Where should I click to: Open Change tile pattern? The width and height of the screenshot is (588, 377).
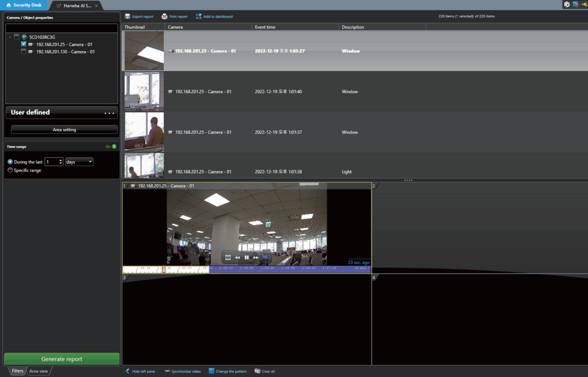pos(212,371)
